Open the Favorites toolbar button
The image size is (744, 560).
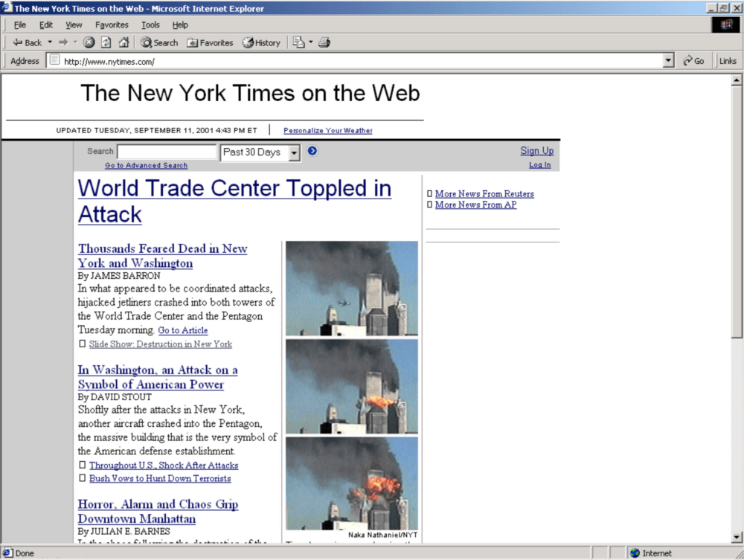coord(210,42)
